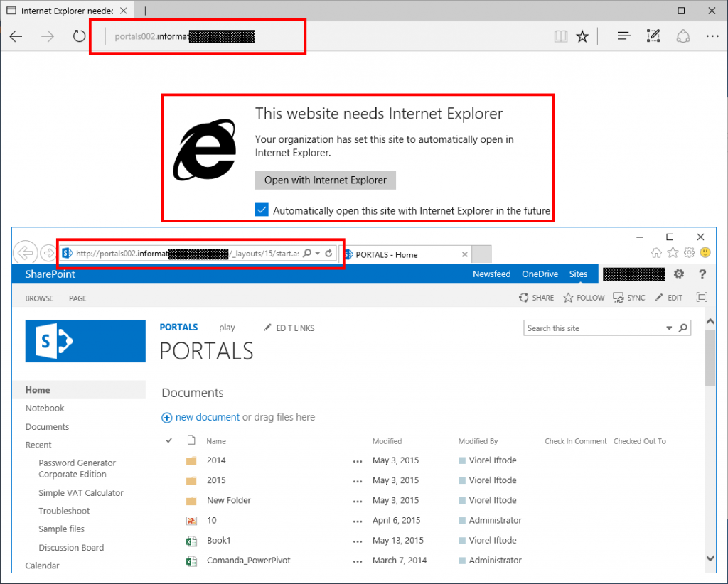
Task: Open the ellipsis menu for the 2014 folder
Action: (357, 460)
